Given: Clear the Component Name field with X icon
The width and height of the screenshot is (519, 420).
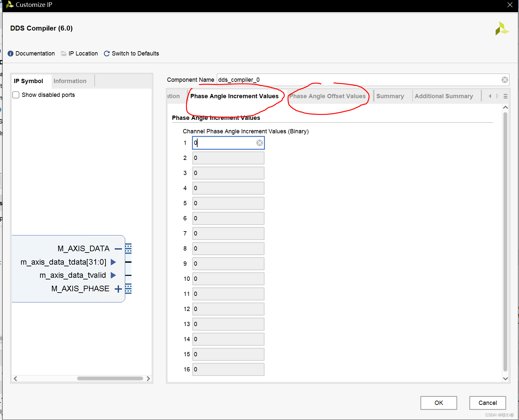Looking at the screenshot, I should tap(505, 80).
